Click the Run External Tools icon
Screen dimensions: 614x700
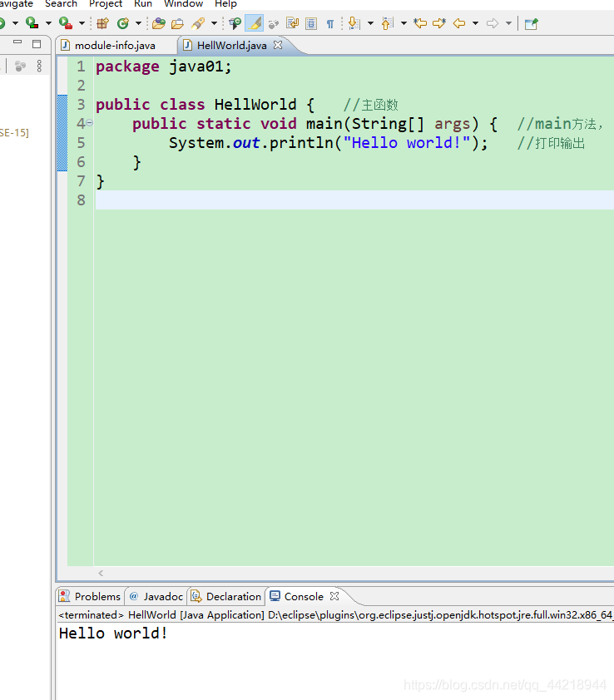click(x=66, y=22)
